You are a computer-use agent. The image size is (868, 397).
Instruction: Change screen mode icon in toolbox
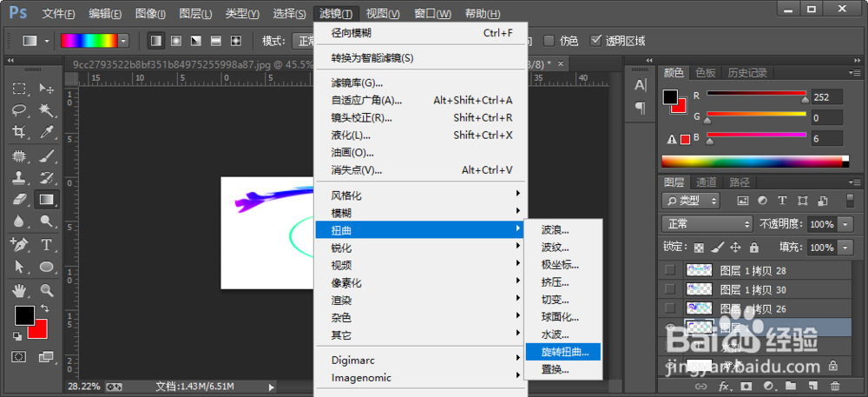pos(46,356)
